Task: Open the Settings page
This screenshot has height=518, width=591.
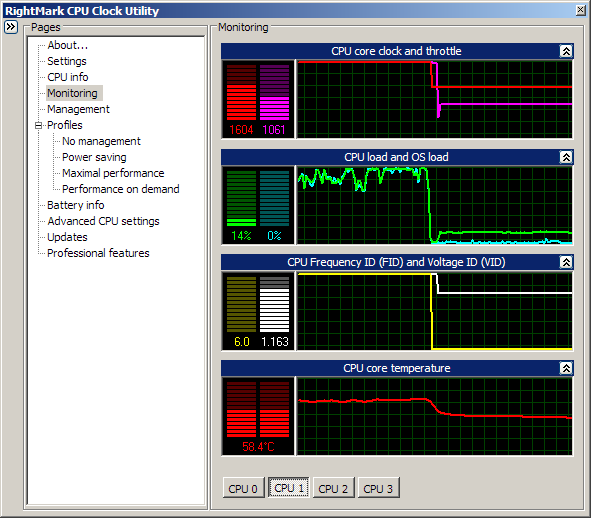Action: (x=67, y=61)
